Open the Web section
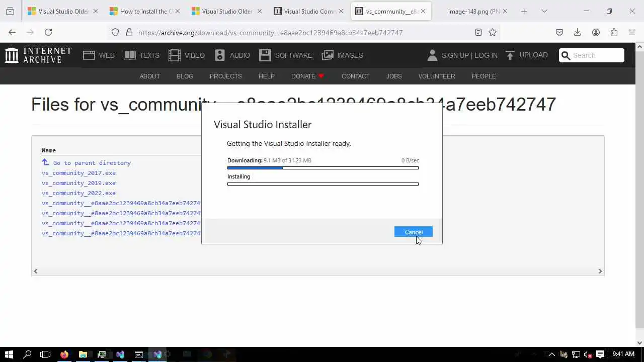The image size is (644, 362). [99, 55]
